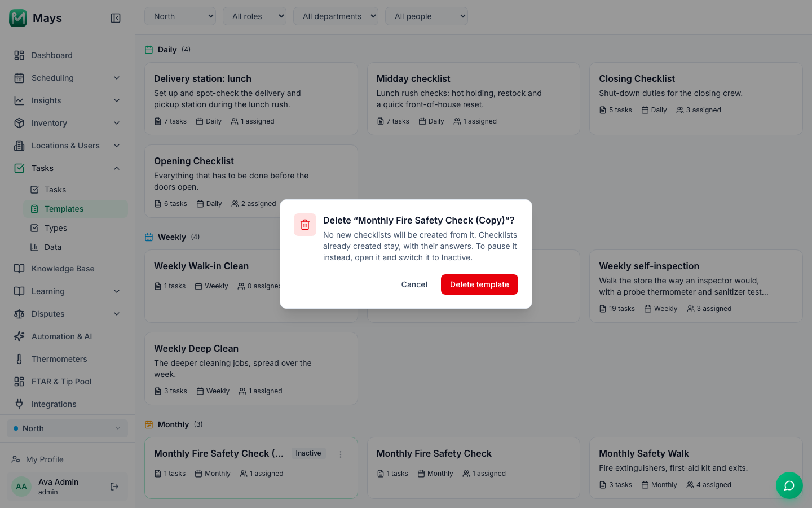812x508 pixels.
Task: Open the Midday checklist card
Action: pos(474,99)
